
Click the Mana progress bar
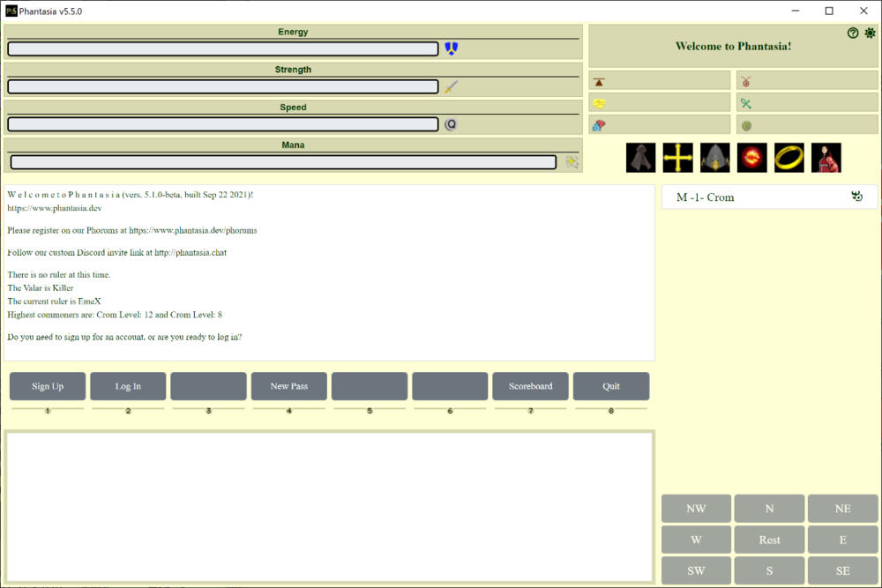283,162
